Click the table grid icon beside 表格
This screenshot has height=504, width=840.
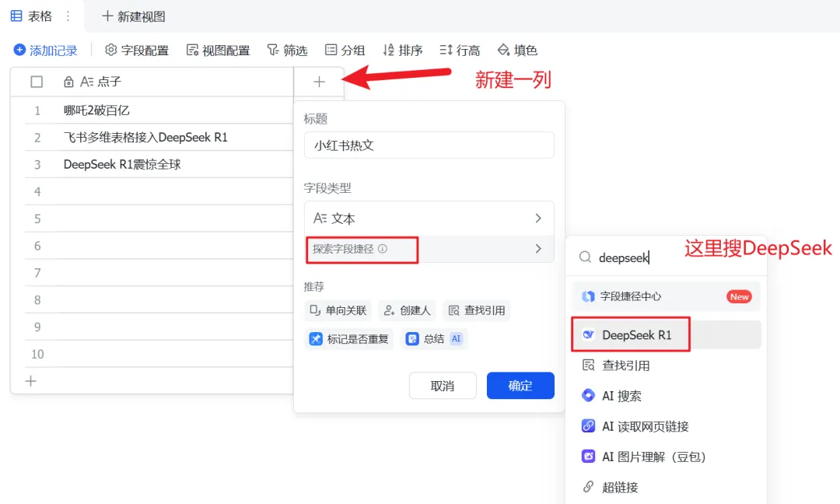tap(16, 16)
